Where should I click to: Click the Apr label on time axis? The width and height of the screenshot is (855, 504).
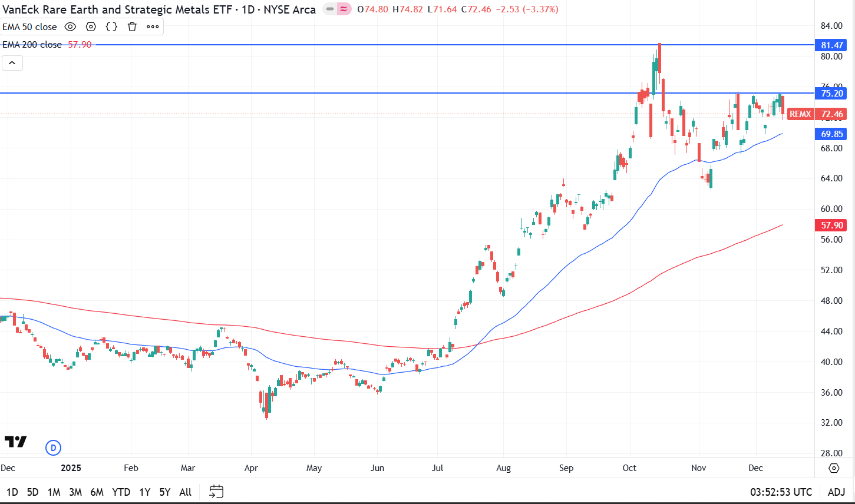click(252, 468)
